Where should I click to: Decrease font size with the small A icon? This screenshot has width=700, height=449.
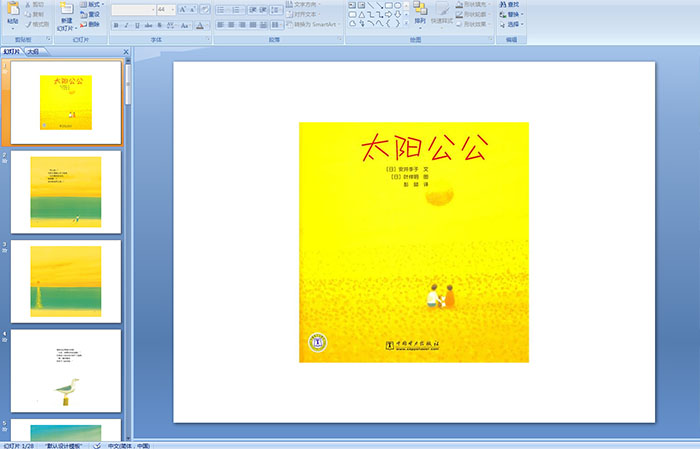click(x=192, y=9)
